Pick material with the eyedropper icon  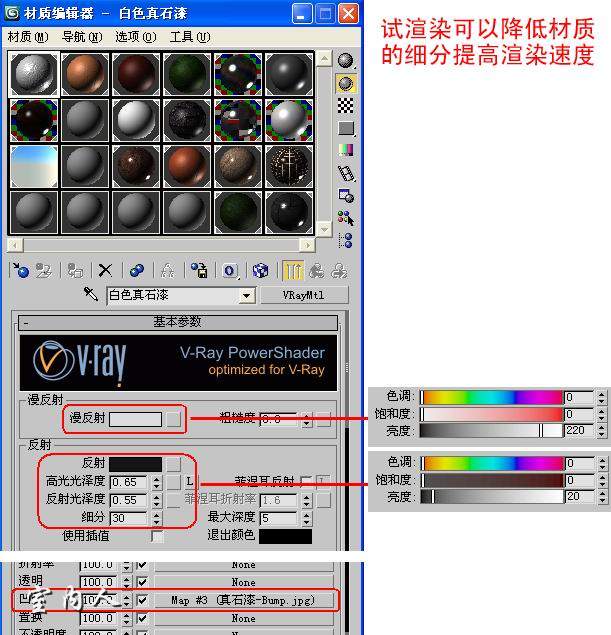click(x=91, y=294)
